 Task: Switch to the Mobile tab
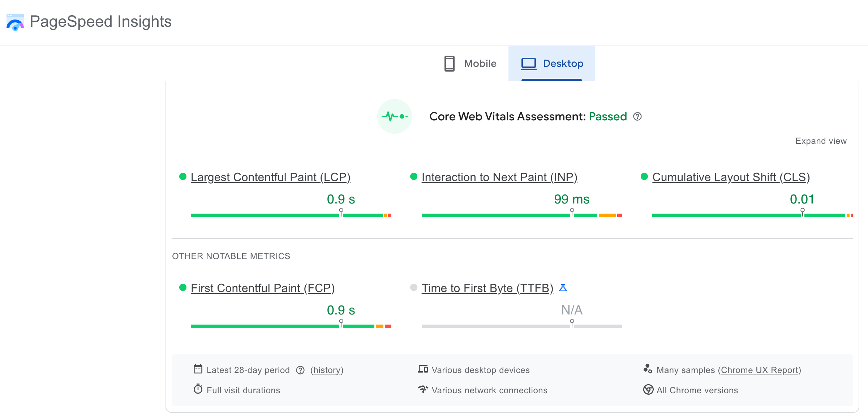click(x=470, y=64)
